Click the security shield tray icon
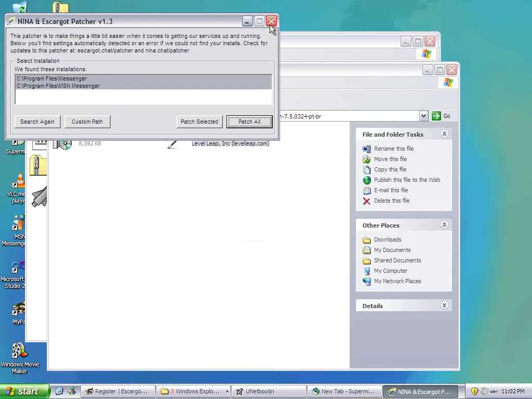This screenshot has height=399, width=532. click(x=474, y=391)
